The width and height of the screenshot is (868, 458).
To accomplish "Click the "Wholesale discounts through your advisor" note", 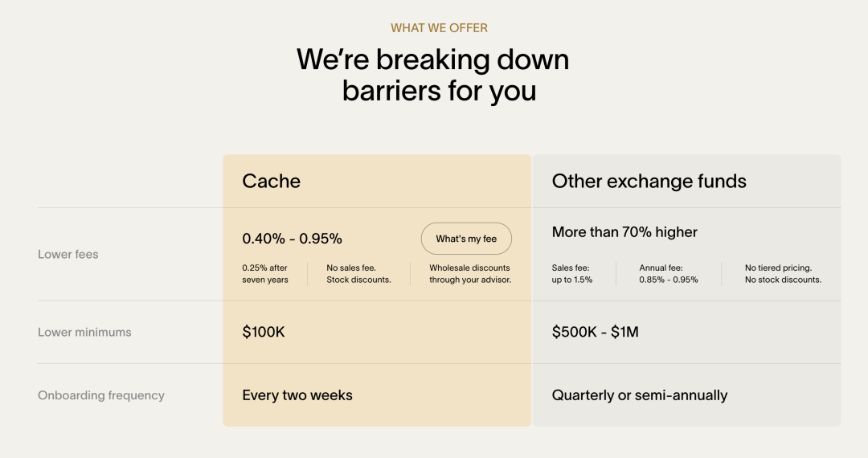I will (x=470, y=274).
